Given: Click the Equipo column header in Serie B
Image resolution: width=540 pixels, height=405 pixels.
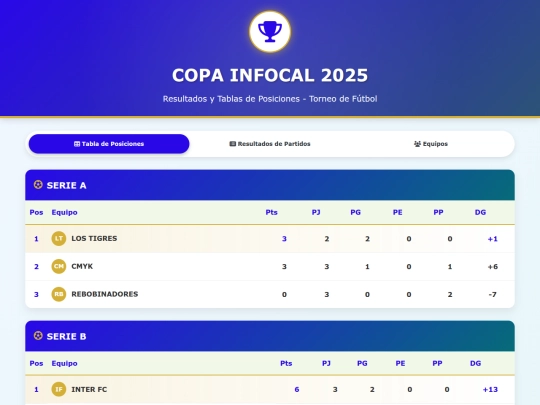Looking at the screenshot, I should pos(64,363).
